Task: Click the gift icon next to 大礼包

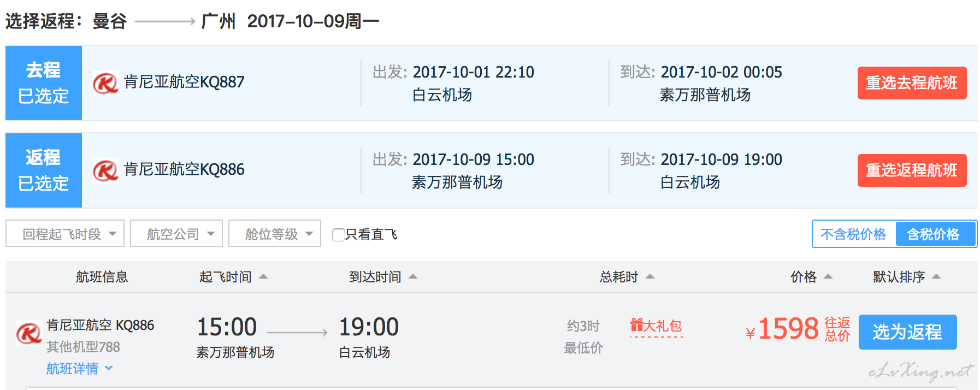Action: [x=636, y=325]
